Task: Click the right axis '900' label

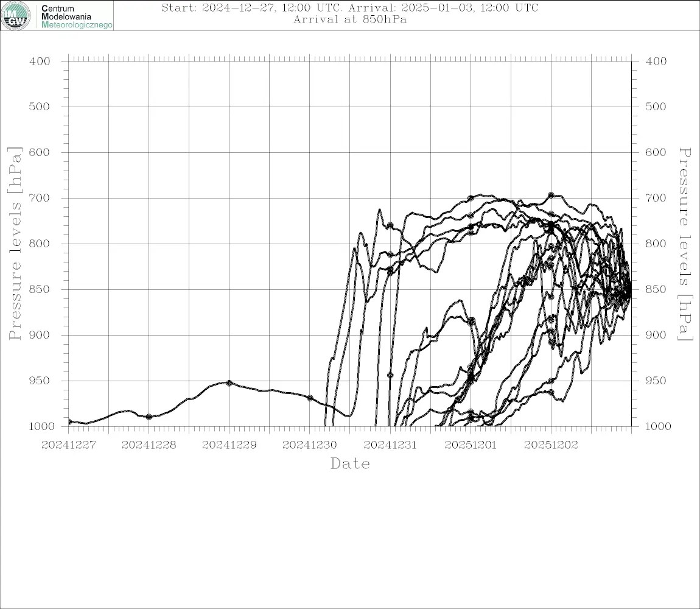Action: (656, 335)
